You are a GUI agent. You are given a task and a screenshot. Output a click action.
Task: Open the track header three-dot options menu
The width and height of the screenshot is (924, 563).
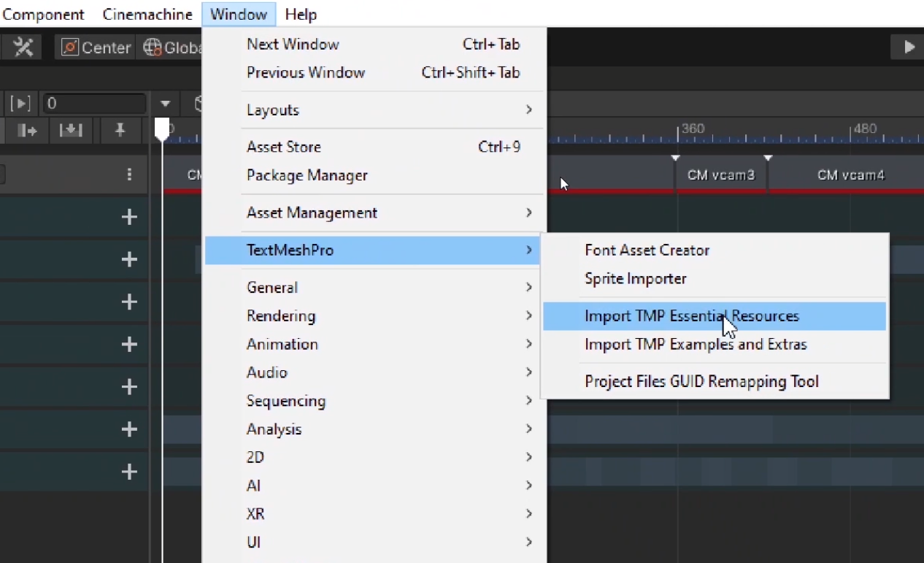pyautogui.click(x=129, y=175)
